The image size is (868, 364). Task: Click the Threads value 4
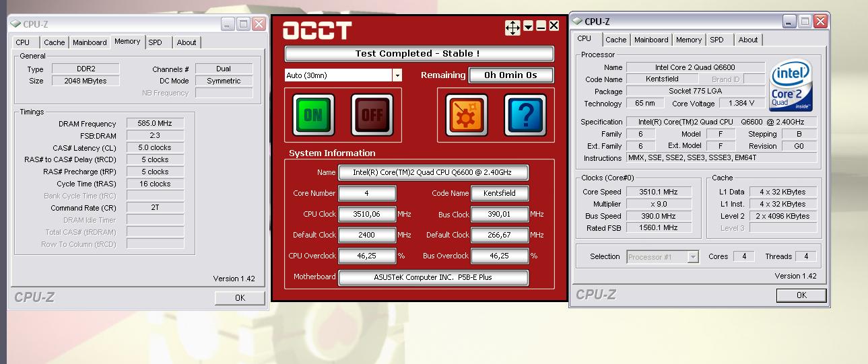tap(806, 256)
